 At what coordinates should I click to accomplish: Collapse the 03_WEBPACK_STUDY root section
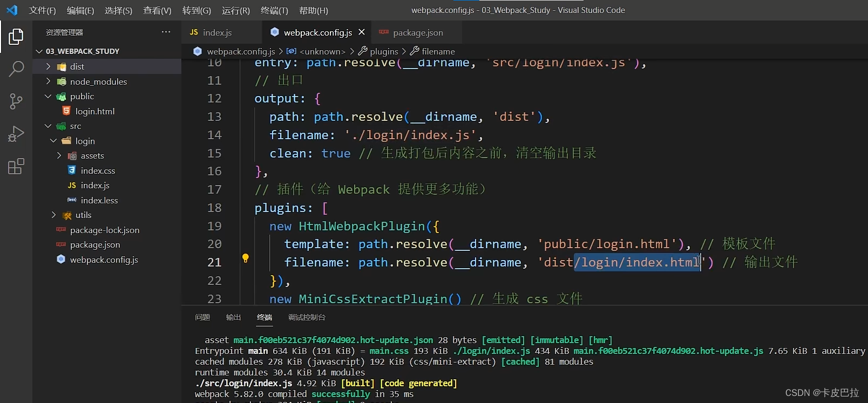[x=39, y=51]
